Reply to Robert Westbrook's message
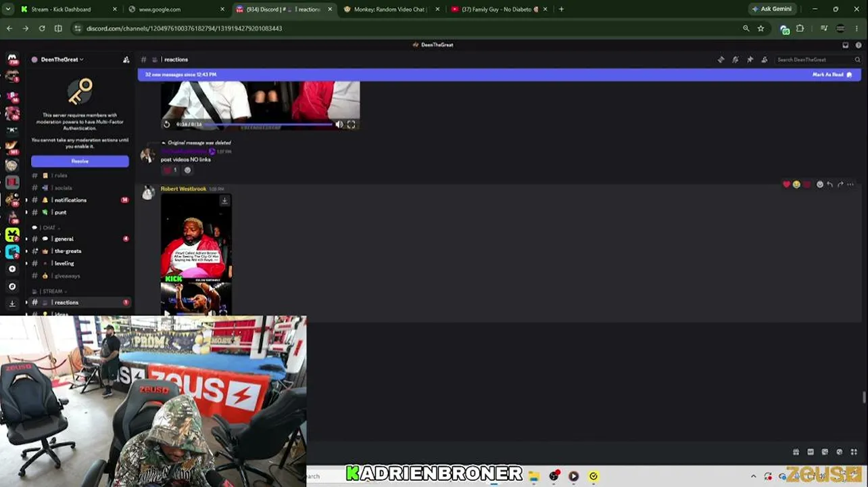The image size is (868, 487). (830, 184)
